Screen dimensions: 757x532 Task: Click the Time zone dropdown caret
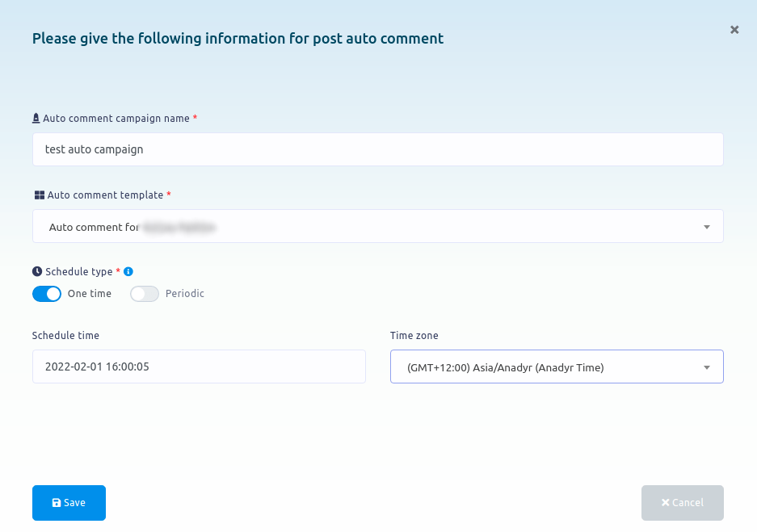point(707,367)
